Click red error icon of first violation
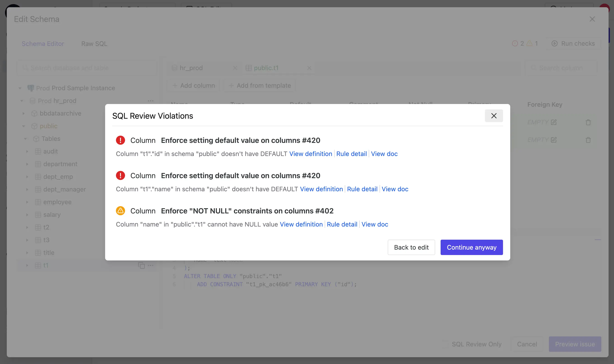The width and height of the screenshot is (614, 364). [x=120, y=140]
